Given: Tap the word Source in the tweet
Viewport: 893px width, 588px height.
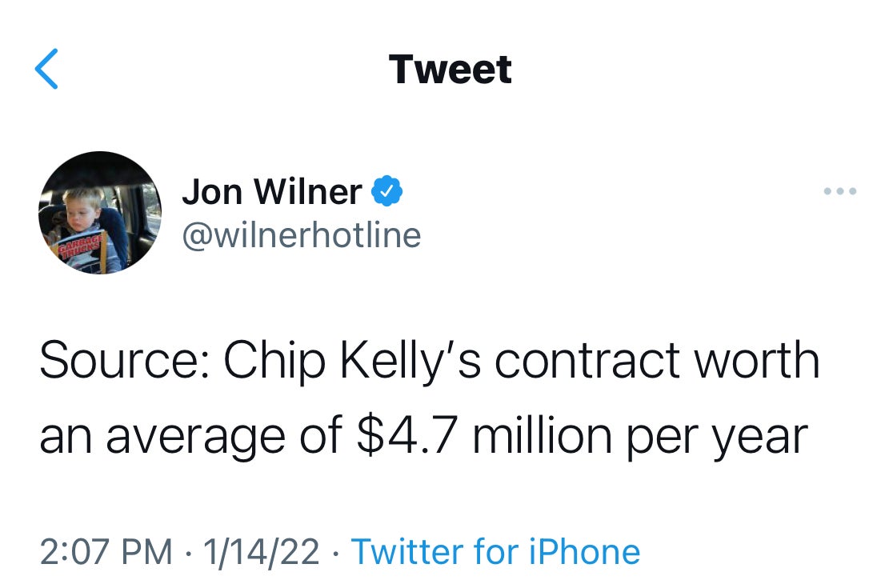Looking at the screenshot, I should [x=124, y=362].
